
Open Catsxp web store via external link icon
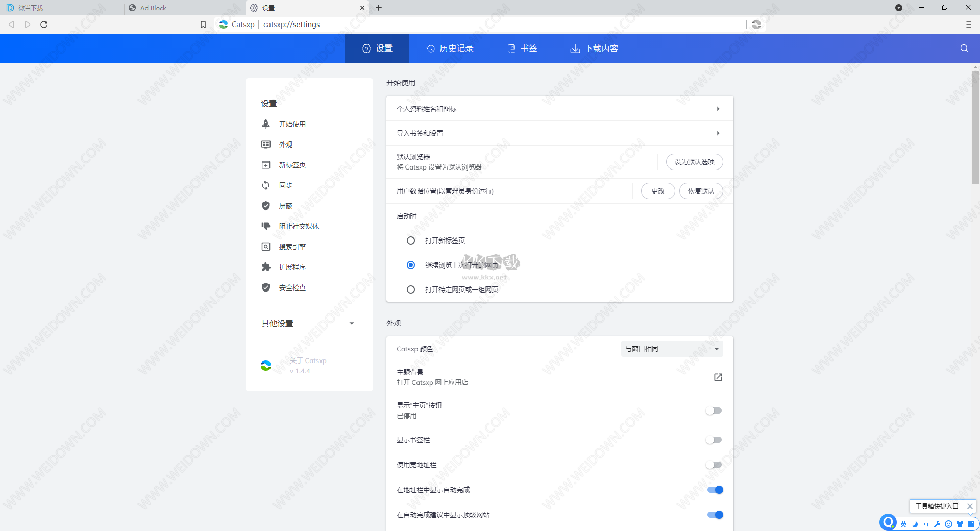pos(718,377)
